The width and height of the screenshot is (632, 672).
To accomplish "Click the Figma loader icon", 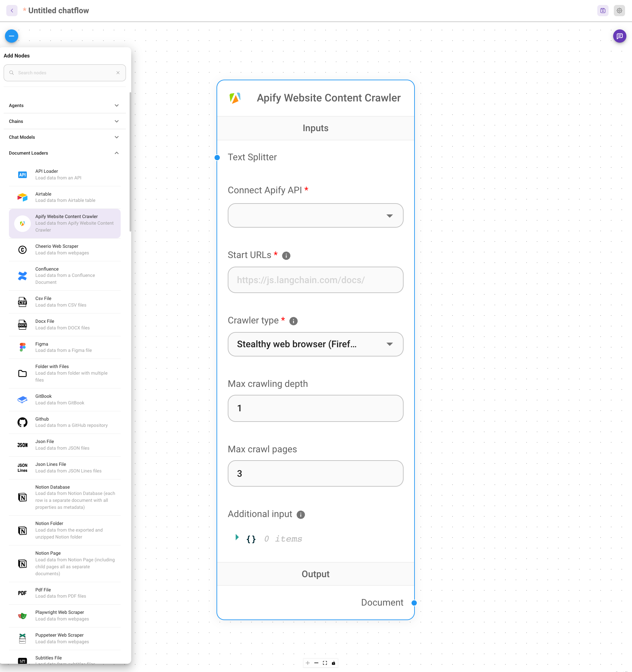I will 22,347.
